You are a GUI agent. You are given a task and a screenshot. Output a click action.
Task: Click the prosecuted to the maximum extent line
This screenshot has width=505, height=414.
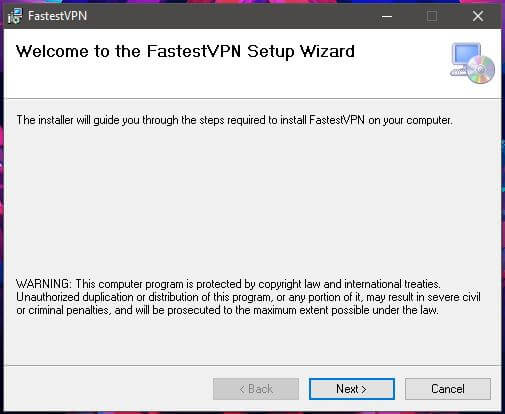[x=227, y=310]
